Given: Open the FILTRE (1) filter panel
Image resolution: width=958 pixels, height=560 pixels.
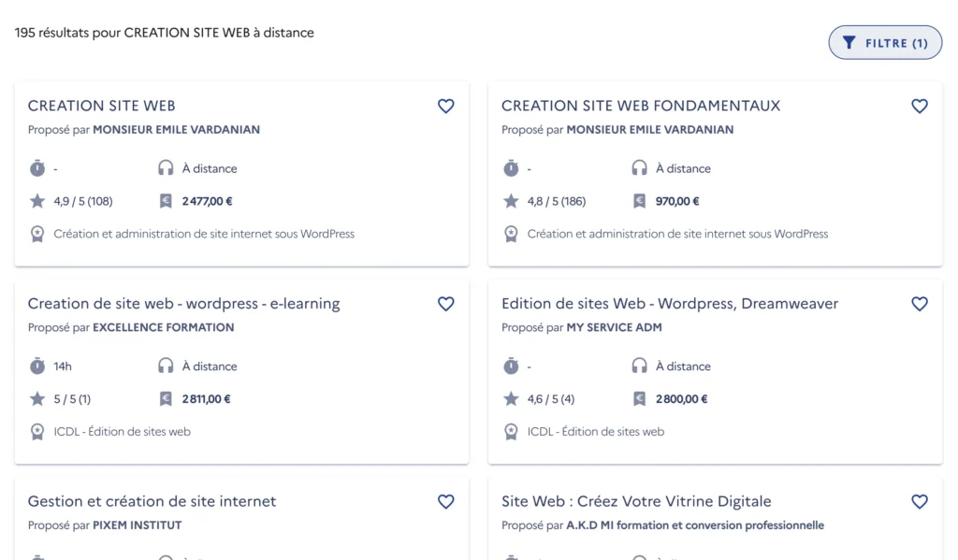Looking at the screenshot, I should pos(885,43).
